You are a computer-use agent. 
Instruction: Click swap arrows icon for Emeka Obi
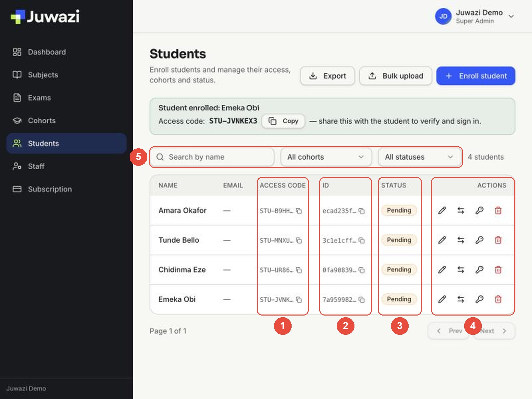pos(461,299)
